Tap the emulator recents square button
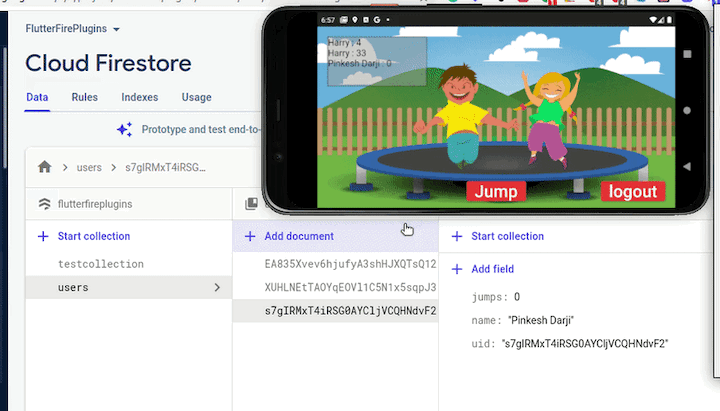The width and height of the screenshot is (720, 411). [x=687, y=54]
